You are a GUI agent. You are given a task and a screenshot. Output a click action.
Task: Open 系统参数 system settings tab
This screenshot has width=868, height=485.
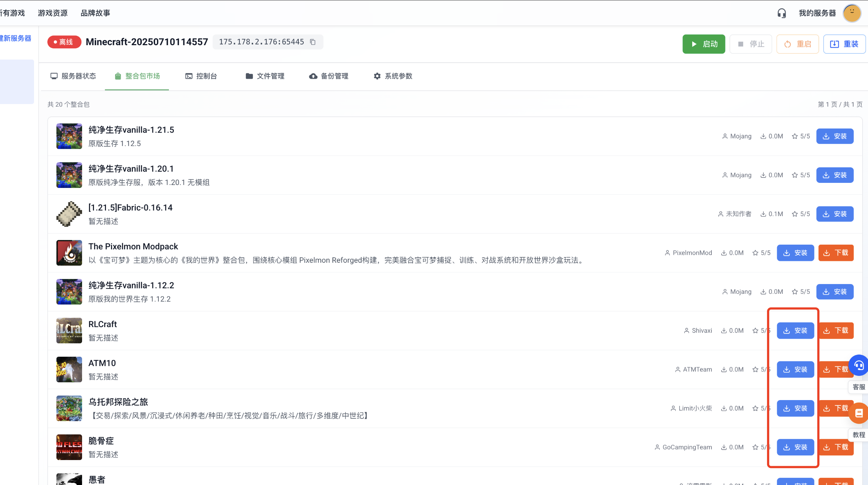(393, 76)
